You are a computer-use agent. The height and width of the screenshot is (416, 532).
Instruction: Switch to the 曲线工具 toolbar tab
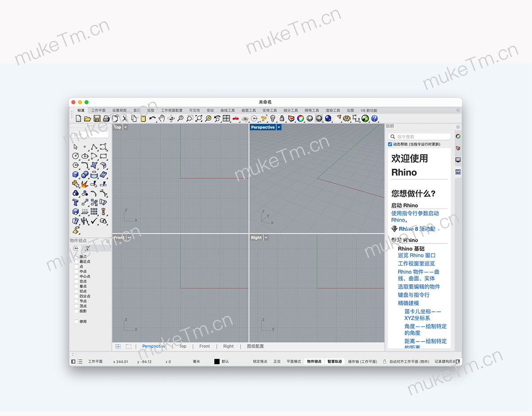(x=227, y=110)
